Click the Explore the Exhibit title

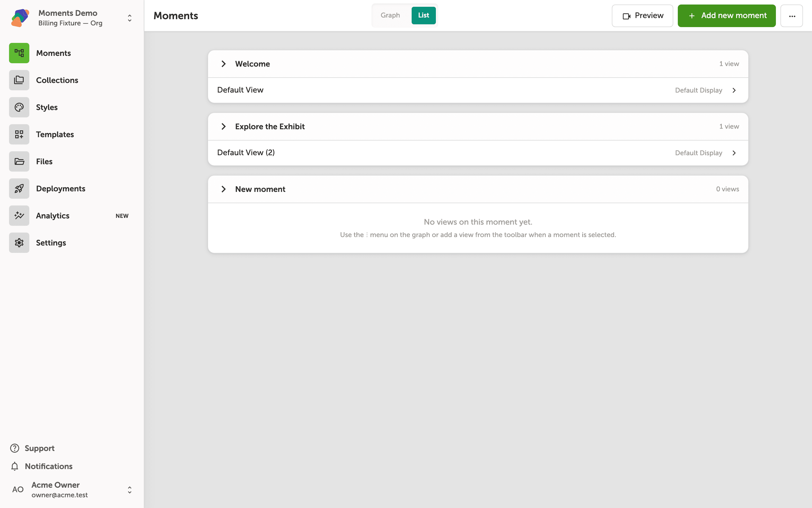[x=270, y=126]
